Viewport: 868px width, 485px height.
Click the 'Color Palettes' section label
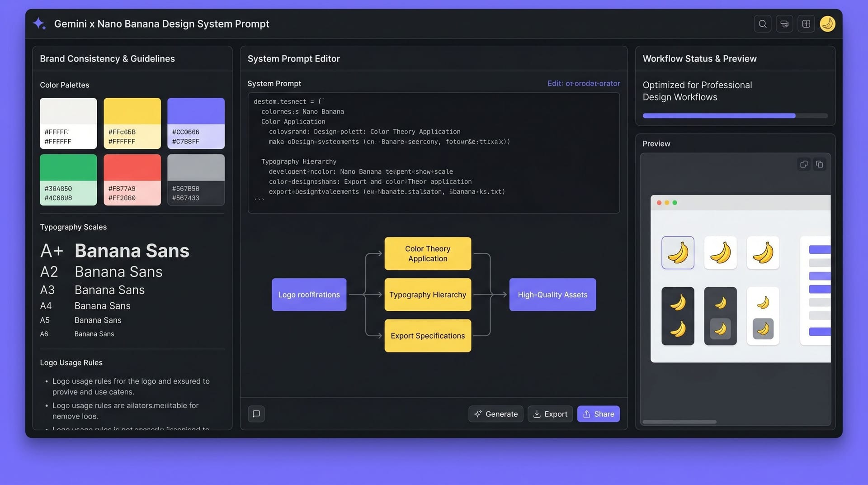64,85
